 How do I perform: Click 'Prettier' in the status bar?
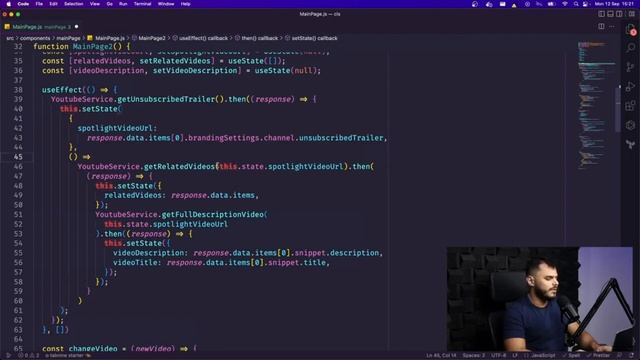pos(599,356)
